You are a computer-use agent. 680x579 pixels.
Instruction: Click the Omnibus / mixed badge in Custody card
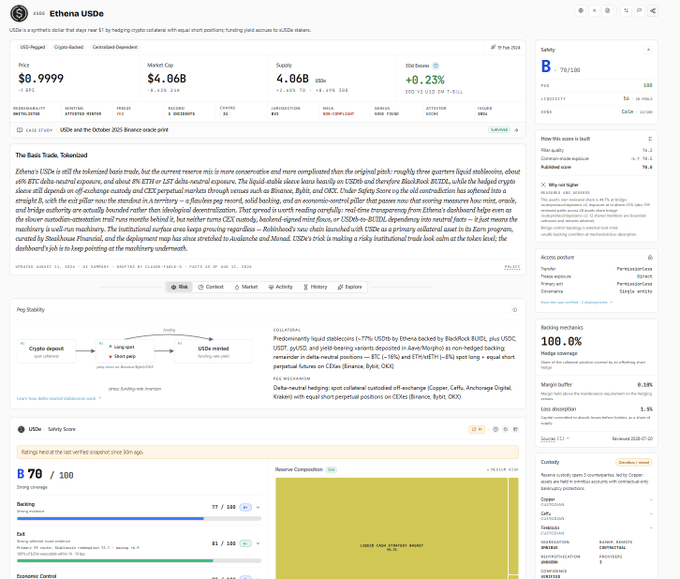tap(634, 462)
